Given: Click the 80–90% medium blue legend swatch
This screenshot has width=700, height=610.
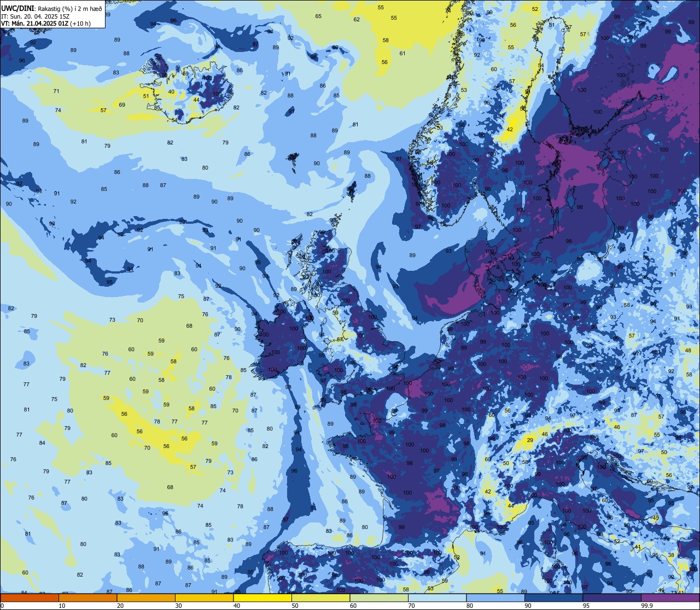Looking at the screenshot, I should tap(495, 597).
